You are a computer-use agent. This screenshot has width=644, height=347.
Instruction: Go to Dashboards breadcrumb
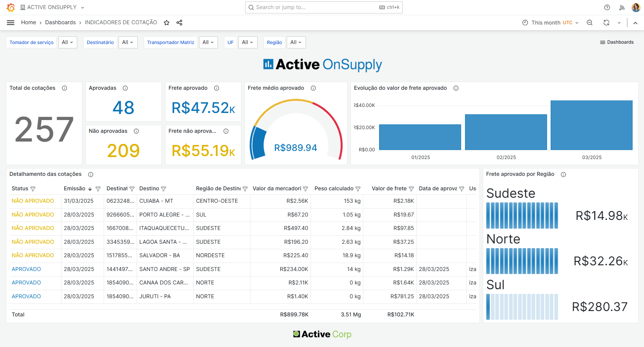pyautogui.click(x=60, y=23)
